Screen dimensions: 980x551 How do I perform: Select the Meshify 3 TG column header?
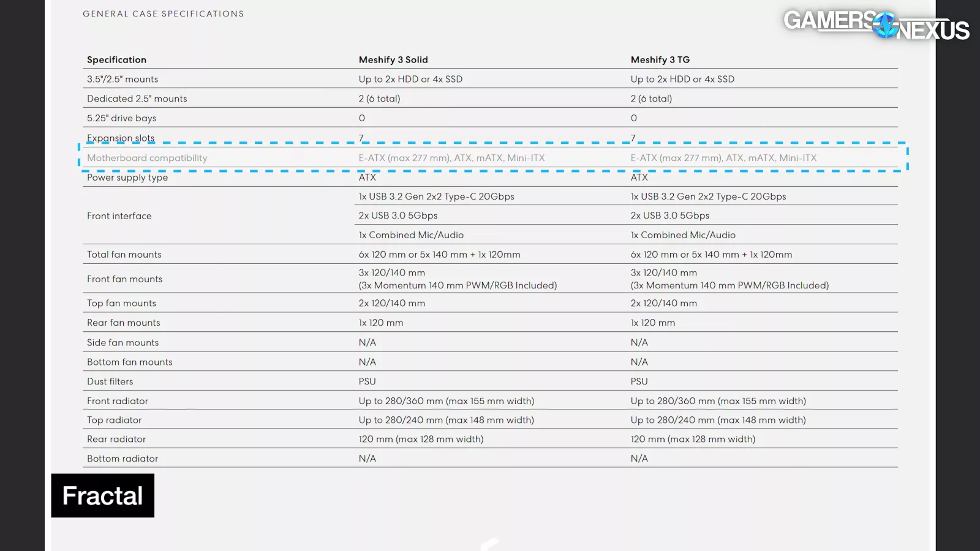click(660, 59)
